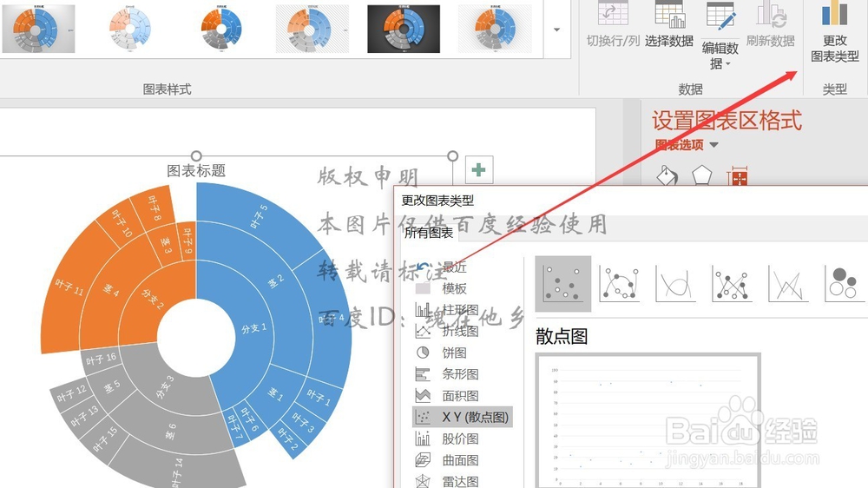Click the 图表标题 chart title
868x488 pixels.
[x=196, y=170]
